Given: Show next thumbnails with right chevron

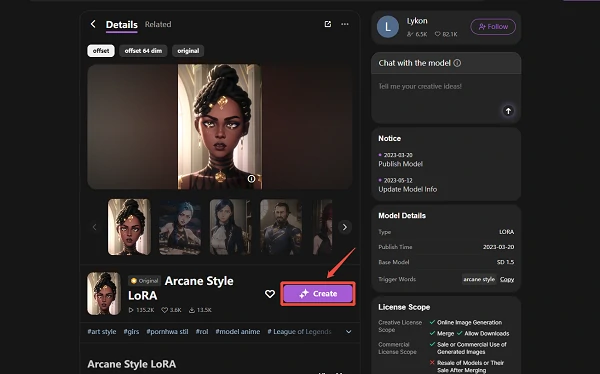Looking at the screenshot, I should 345,227.
